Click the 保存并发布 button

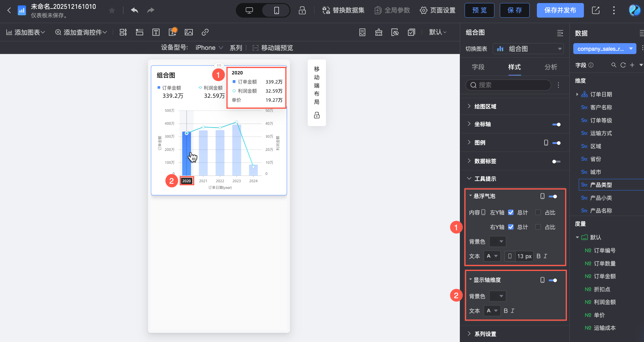560,10
